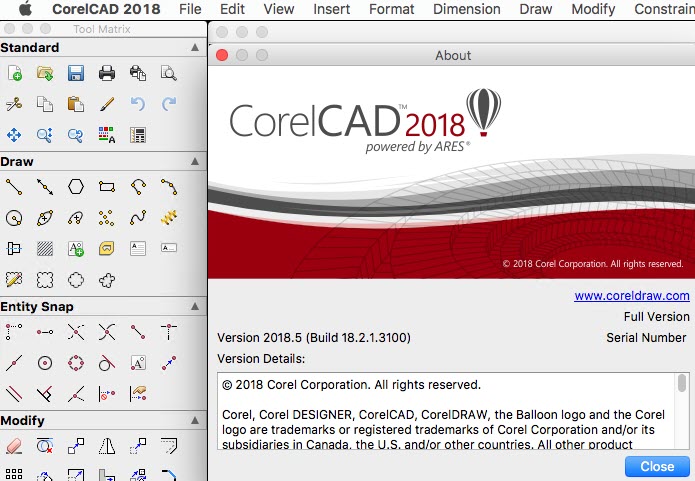The height and width of the screenshot is (481, 695).
Task: Click the Redo arrow icon
Action: tap(169, 104)
